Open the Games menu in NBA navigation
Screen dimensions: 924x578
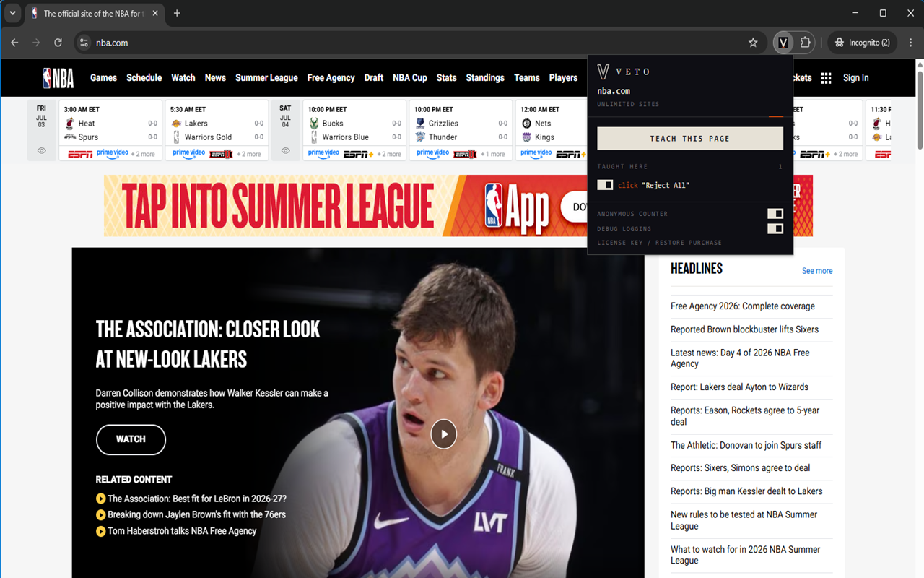point(103,78)
